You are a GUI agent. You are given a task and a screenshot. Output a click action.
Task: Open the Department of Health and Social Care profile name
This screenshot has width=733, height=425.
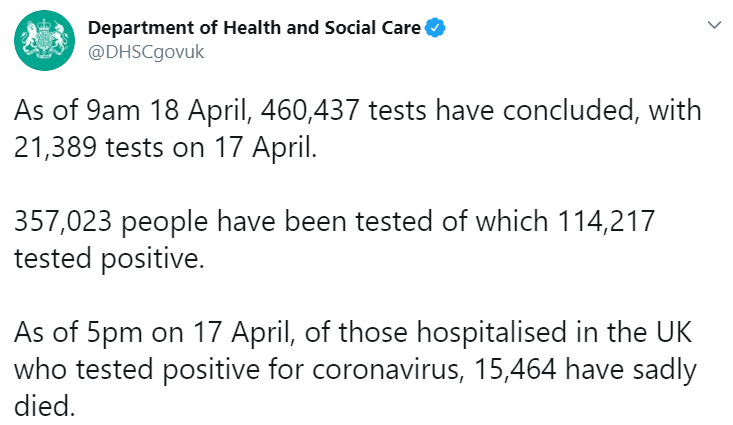click(x=256, y=28)
